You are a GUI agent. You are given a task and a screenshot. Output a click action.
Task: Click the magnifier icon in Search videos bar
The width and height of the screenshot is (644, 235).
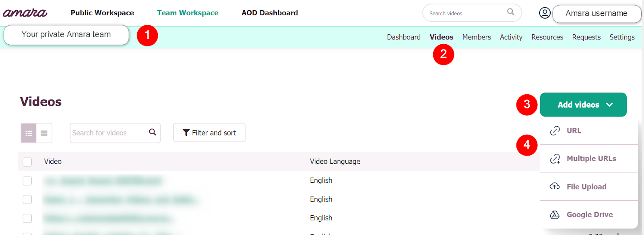(510, 12)
